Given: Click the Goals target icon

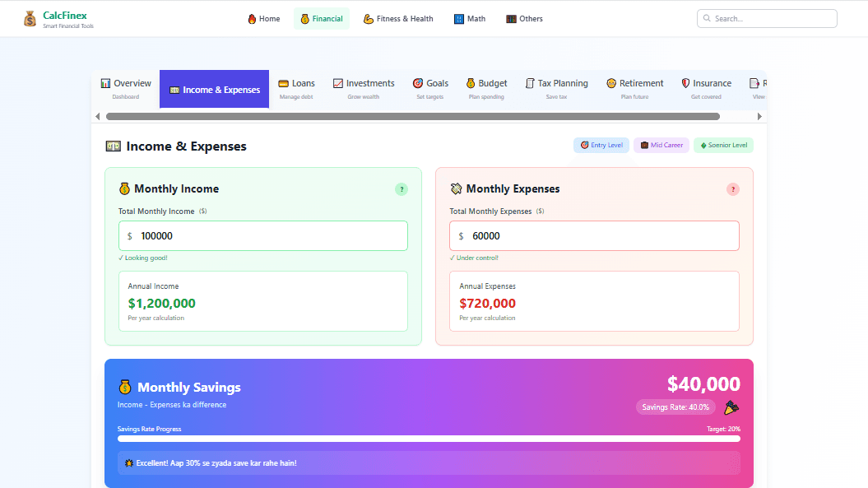Looking at the screenshot, I should (418, 83).
